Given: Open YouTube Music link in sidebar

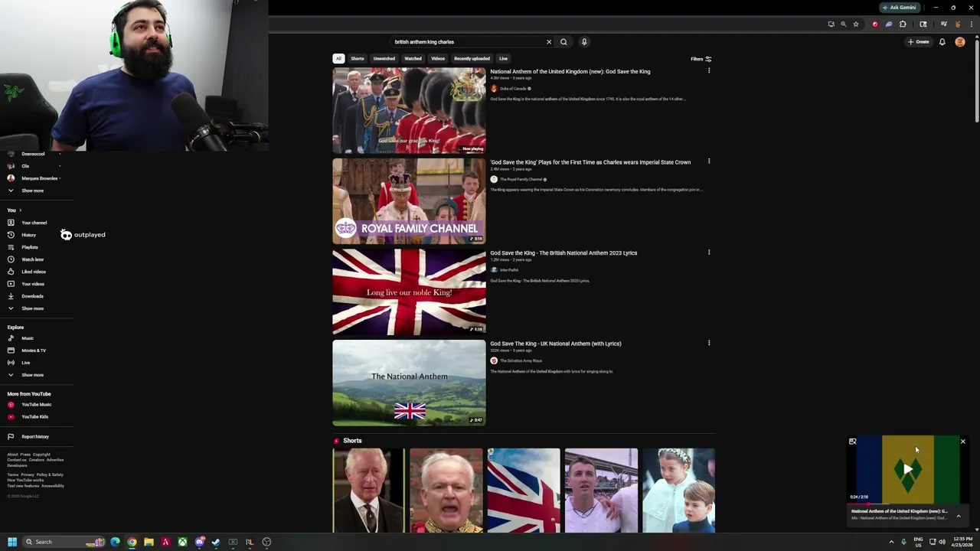Looking at the screenshot, I should pyautogui.click(x=36, y=405).
